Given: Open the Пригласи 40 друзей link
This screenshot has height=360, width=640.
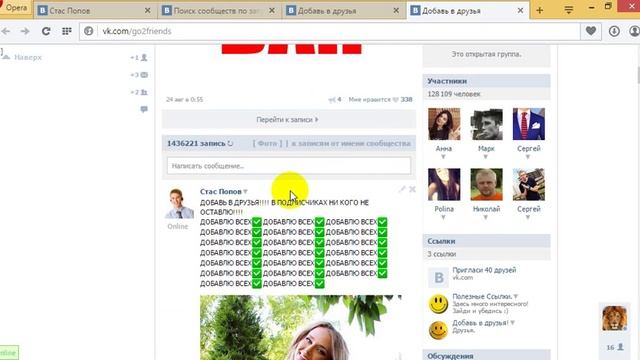Looking at the screenshot, I should pos(484,270).
